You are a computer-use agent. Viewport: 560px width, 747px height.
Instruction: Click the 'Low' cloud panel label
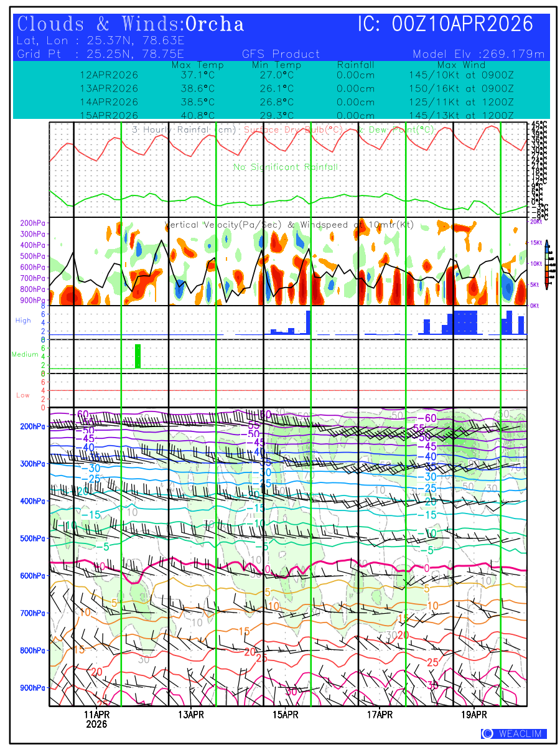click(23, 395)
